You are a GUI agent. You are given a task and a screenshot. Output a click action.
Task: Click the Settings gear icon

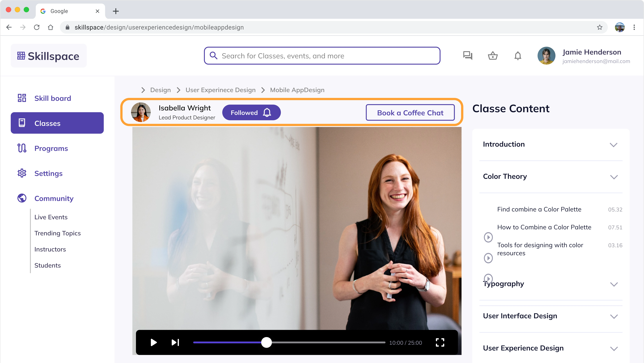22,173
